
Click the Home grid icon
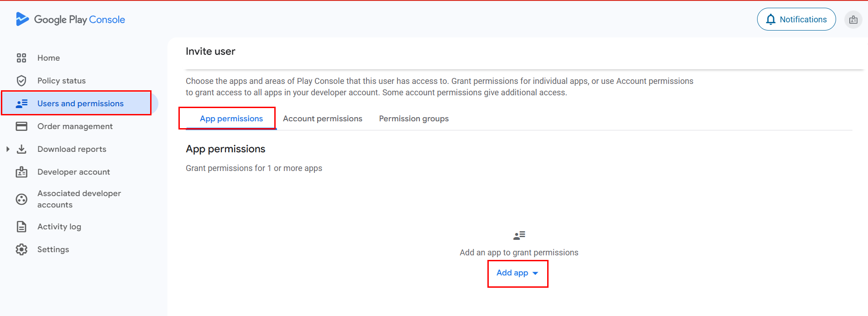[21, 58]
